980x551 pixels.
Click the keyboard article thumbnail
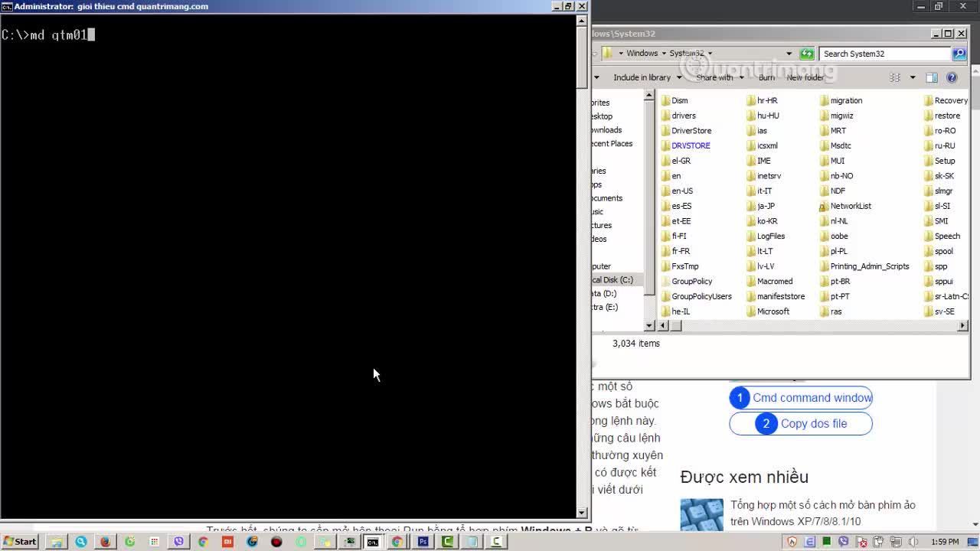tap(701, 514)
